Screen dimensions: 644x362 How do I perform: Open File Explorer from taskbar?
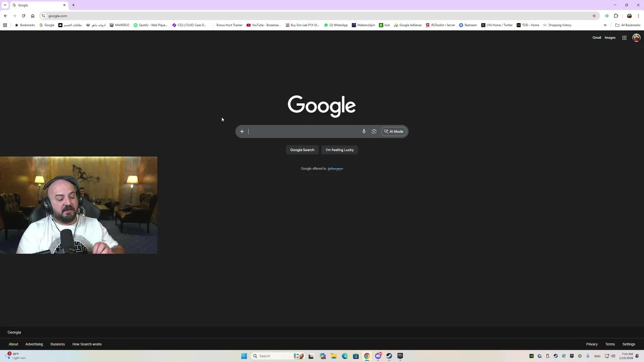pos(334,356)
